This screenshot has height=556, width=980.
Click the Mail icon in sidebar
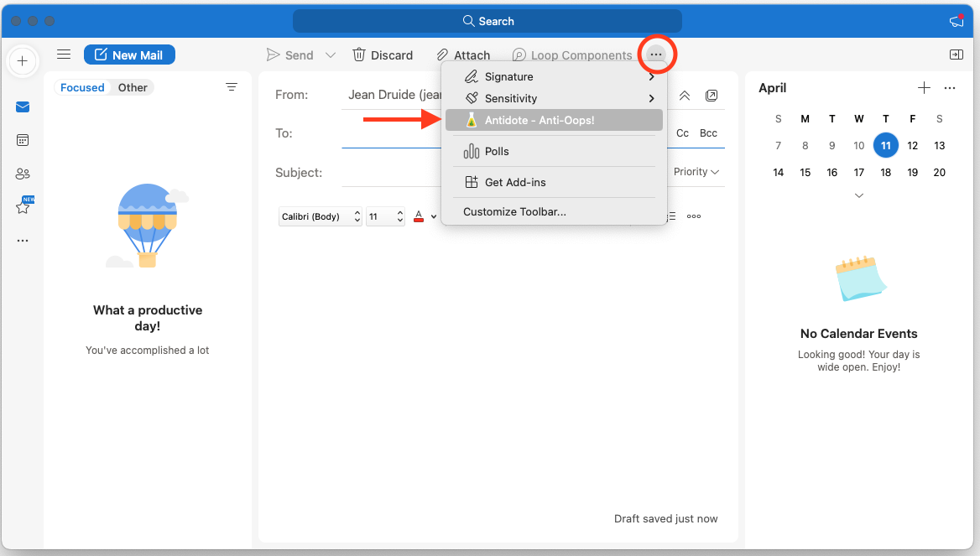[23, 107]
